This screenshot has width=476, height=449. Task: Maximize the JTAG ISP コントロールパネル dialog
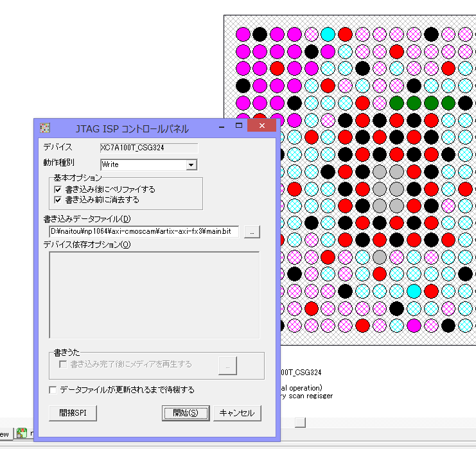[x=239, y=127]
